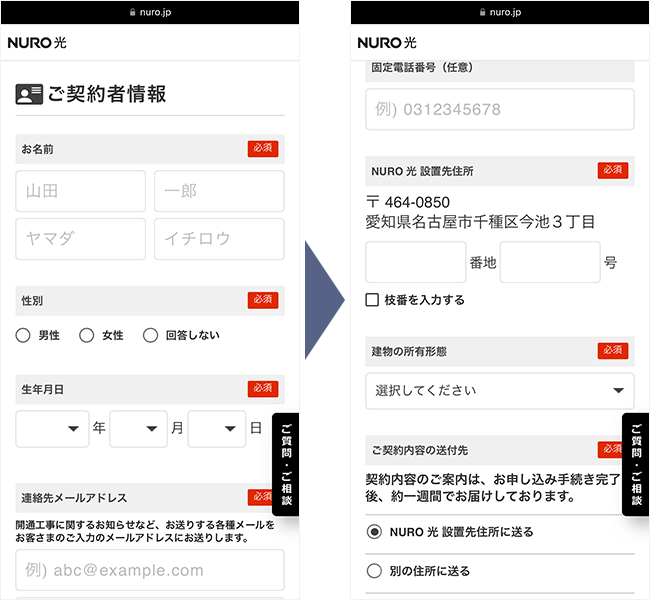Click the postal code 〒464-0850 text
Viewport: 650px width, 600px height.
pyautogui.click(x=408, y=202)
